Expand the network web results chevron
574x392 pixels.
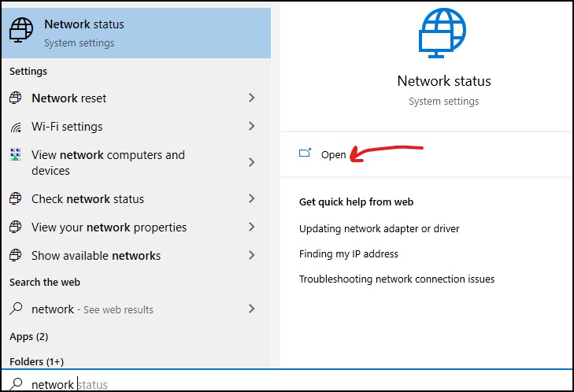coord(251,309)
